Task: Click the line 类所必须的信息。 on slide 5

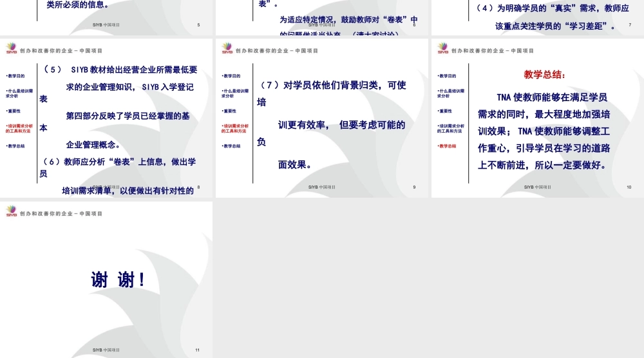Action: (x=78, y=5)
